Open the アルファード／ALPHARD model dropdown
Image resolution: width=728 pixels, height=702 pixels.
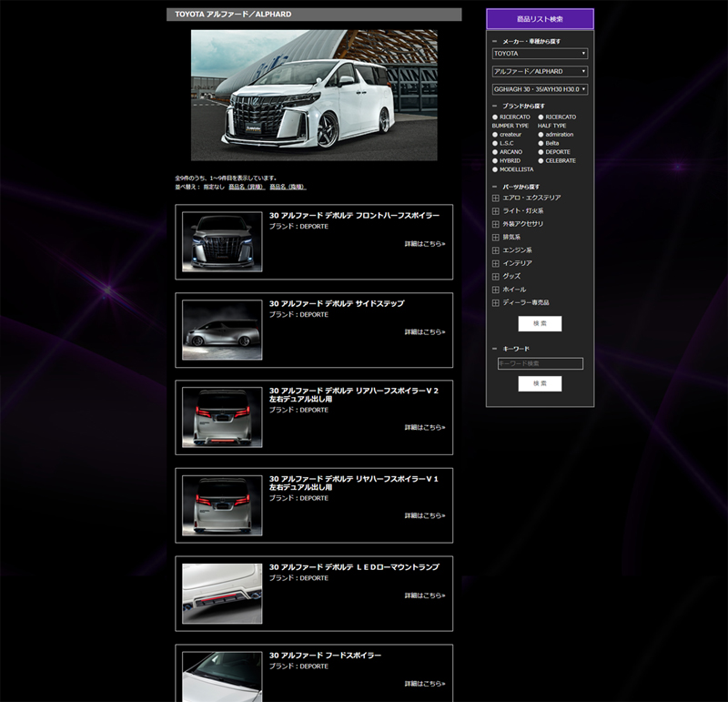(x=540, y=72)
